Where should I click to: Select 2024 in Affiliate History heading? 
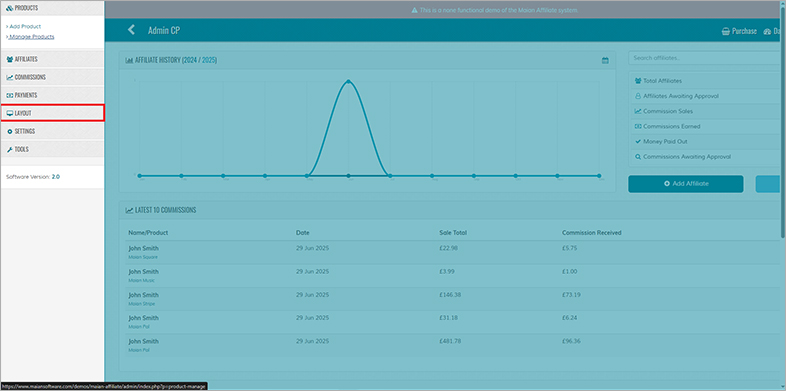coord(190,60)
